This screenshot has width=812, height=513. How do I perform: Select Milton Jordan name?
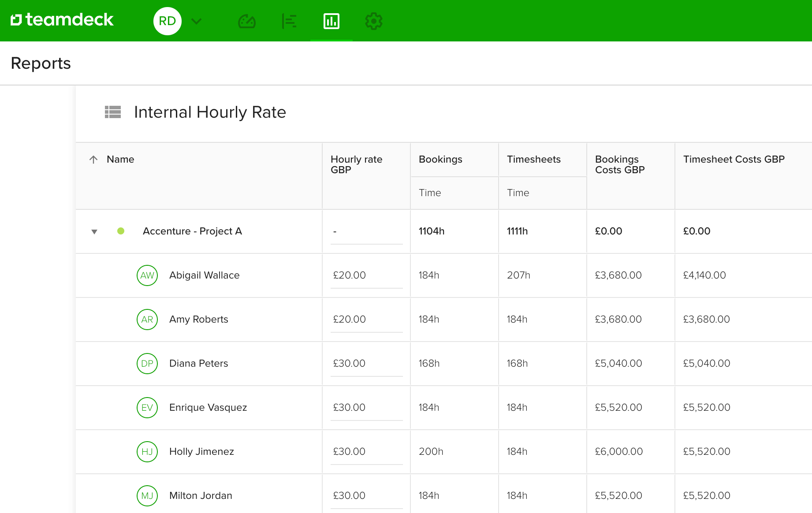click(201, 495)
